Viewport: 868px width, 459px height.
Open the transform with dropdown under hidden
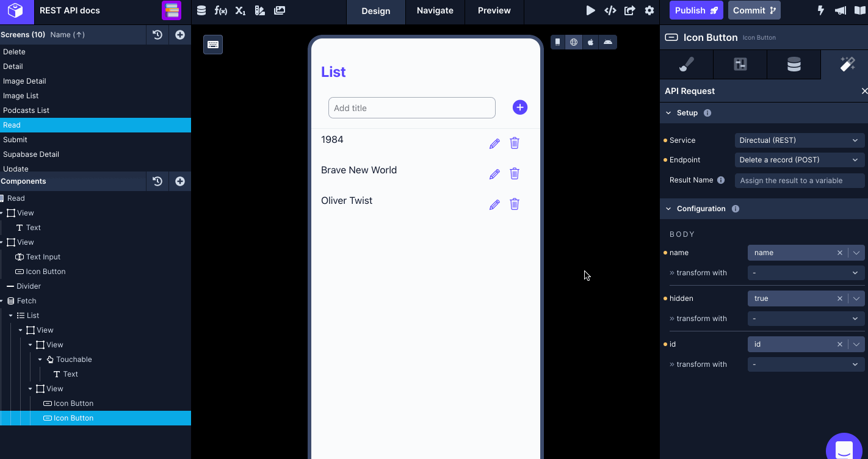coord(806,319)
